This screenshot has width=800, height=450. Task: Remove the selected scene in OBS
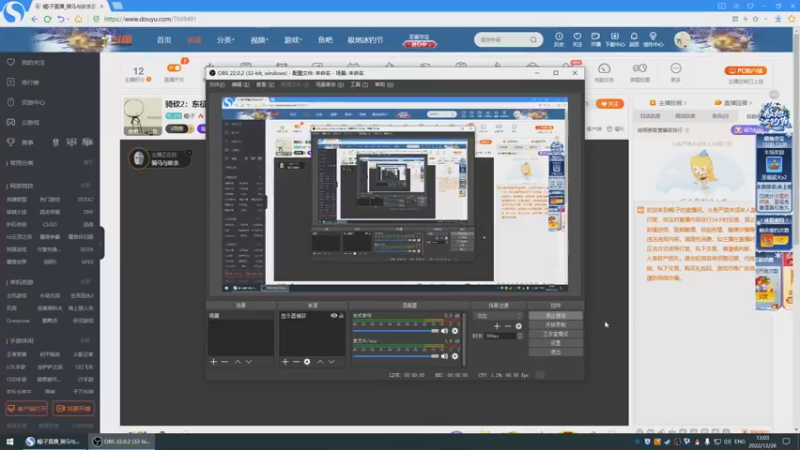pyautogui.click(x=224, y=362)
